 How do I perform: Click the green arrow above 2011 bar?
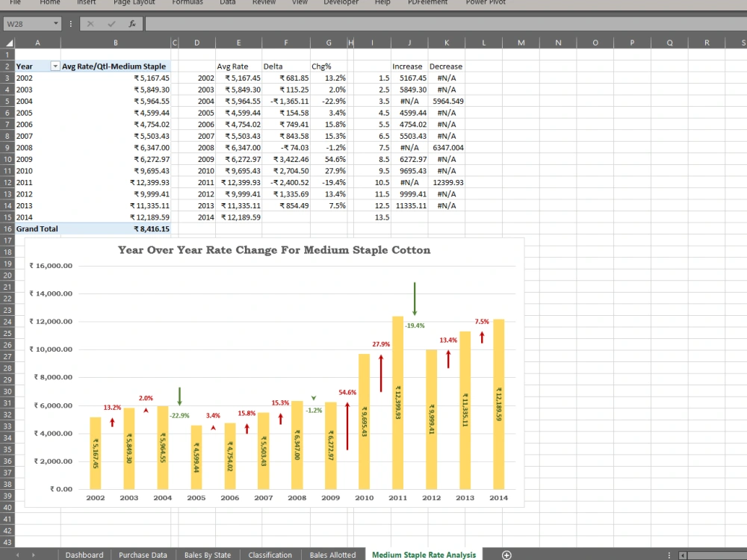(415, 299)
